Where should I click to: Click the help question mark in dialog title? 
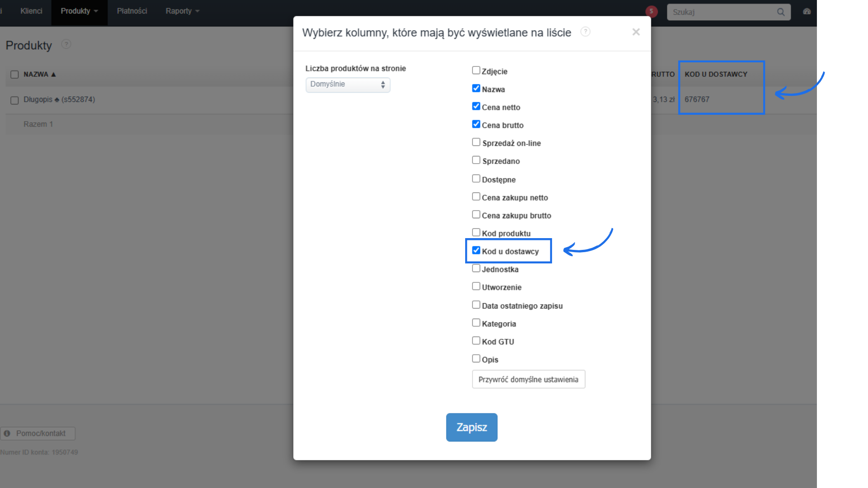point(585,32)
